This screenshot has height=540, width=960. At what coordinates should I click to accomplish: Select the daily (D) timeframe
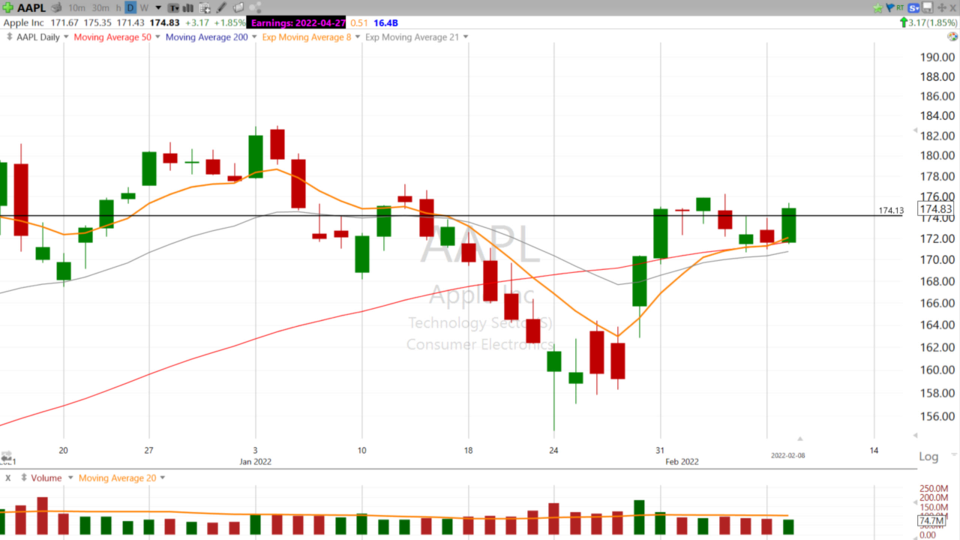click(130, 7)
